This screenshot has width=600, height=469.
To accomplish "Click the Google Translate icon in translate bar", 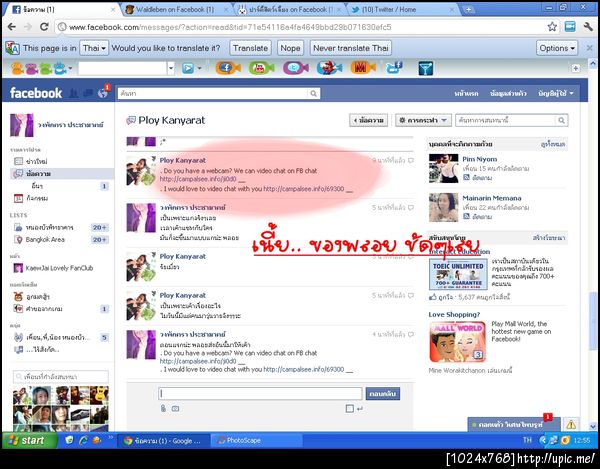I will coord(13,48).
